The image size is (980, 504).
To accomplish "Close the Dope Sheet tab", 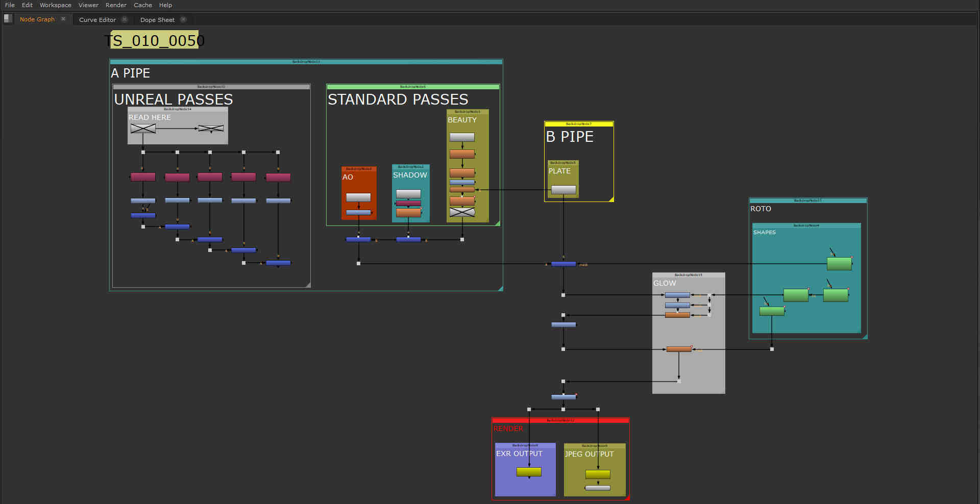I will [183, 19].
